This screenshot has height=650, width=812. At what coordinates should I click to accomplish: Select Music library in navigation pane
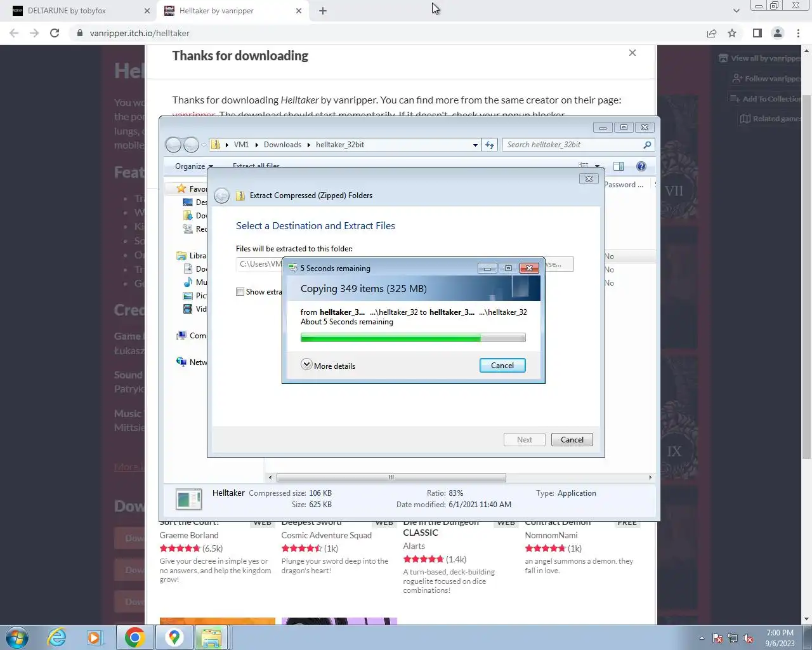(x=195, y=282)
